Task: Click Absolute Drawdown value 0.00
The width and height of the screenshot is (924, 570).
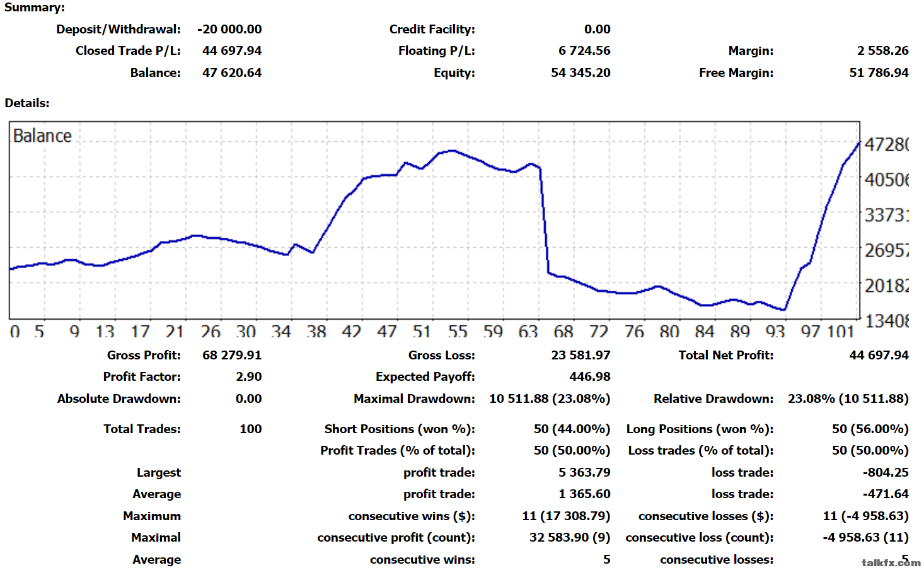Action: click(x=249, y=398)
